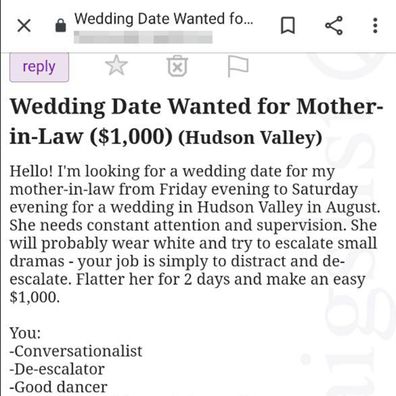Click the posting heading 'Wedding Date Wanted for Mother-in-Law'
The image size is (396, 396).
tap(197, 121)
